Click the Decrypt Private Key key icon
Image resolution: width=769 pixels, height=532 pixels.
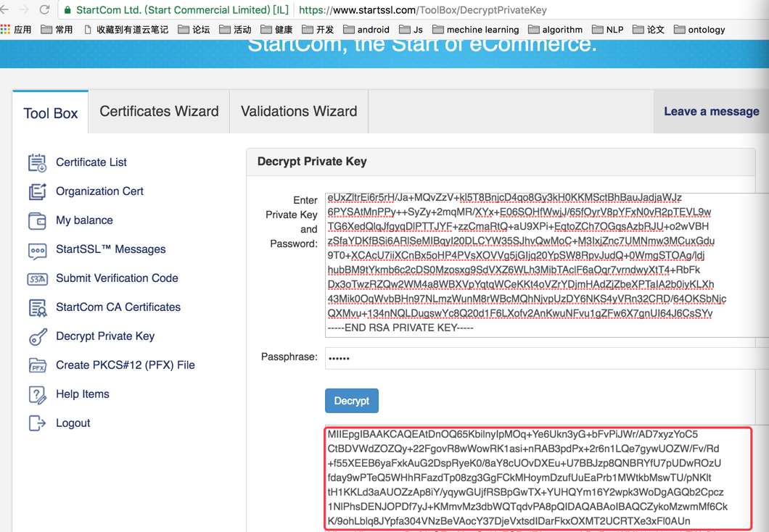coord(38,336)
